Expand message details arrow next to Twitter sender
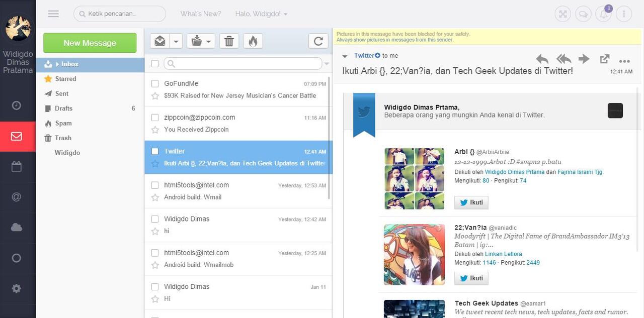 click(345, 56)
